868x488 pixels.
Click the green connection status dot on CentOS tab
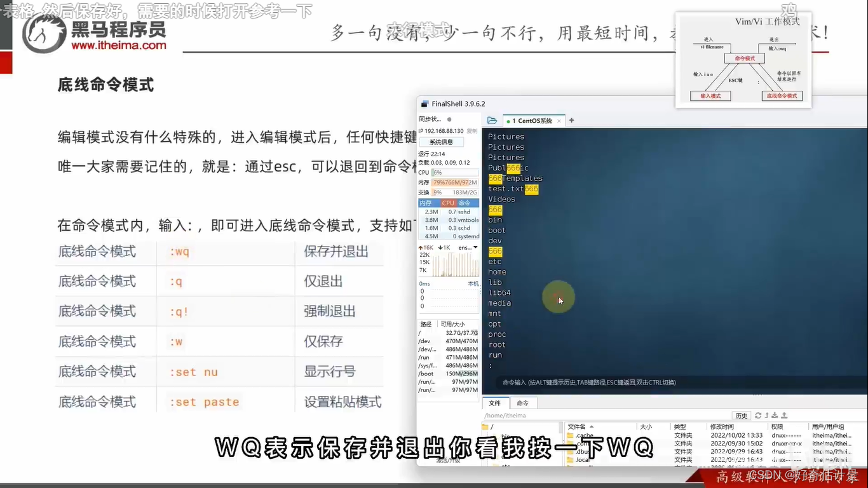[508, 120]
